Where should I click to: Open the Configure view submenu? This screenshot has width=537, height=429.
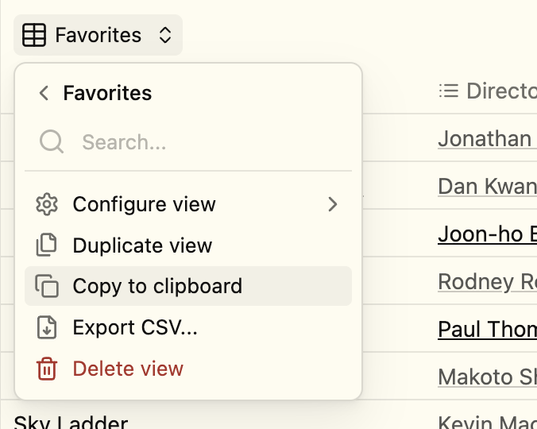(188, 204)
